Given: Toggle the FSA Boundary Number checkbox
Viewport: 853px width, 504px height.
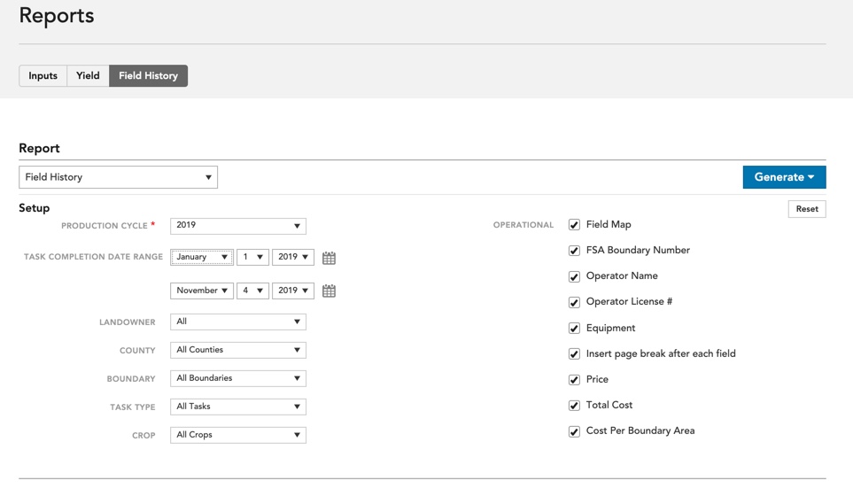Looking at the screenshot, I should [x=574, y=251].
